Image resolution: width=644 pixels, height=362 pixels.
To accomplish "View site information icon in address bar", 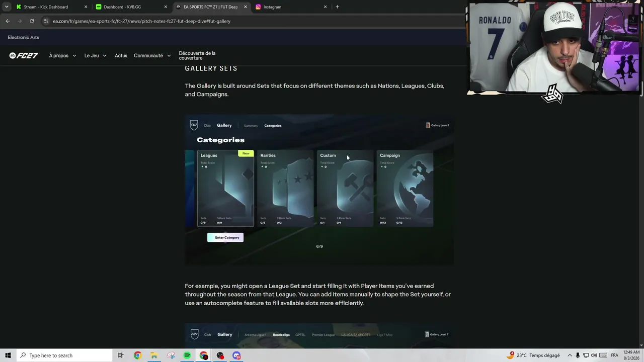I will coord(46,21).
